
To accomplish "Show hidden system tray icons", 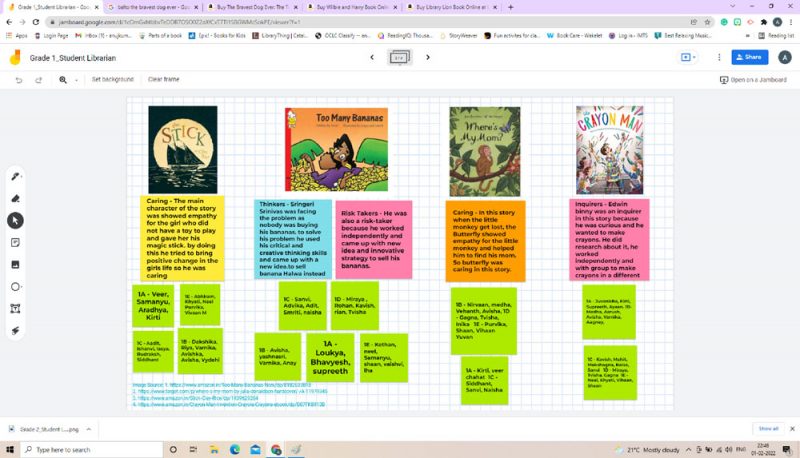I will (688, 450).
